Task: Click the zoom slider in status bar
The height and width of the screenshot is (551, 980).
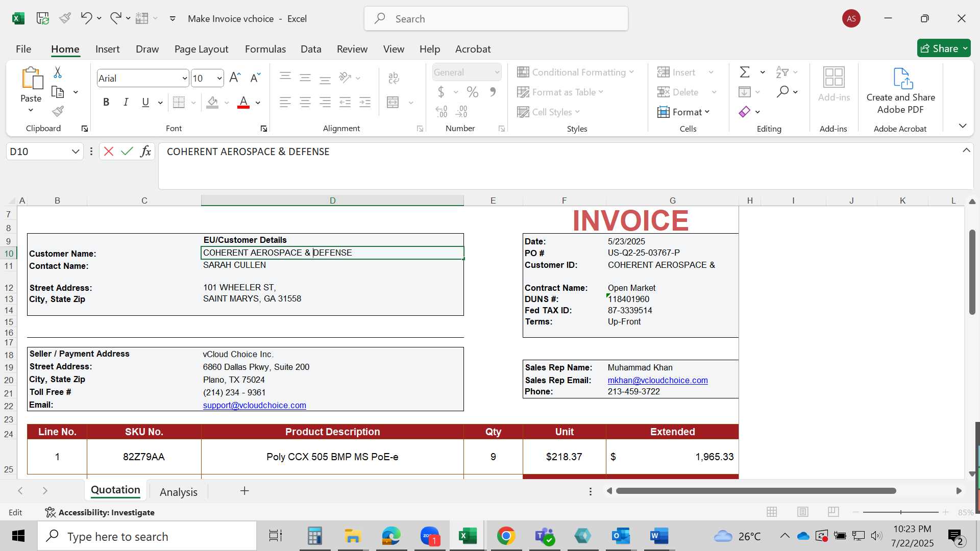Action: 901,512
